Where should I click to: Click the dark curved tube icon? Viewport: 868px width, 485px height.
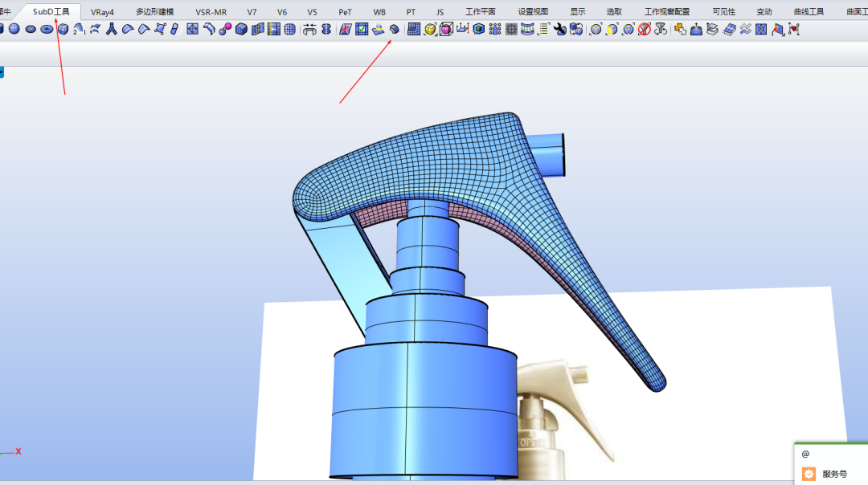click(x=394, y=30)
